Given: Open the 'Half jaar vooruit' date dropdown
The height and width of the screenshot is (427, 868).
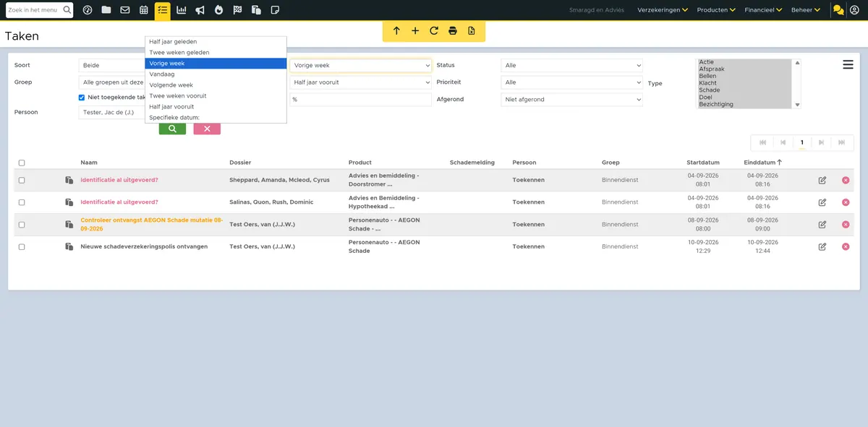Looking at the screenshot, I should pos(361,82).
